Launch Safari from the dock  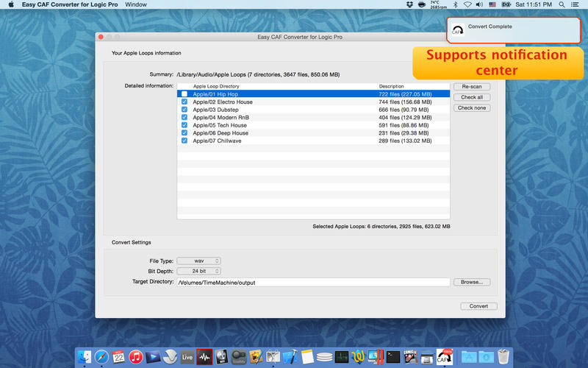[x=101, y=356]
